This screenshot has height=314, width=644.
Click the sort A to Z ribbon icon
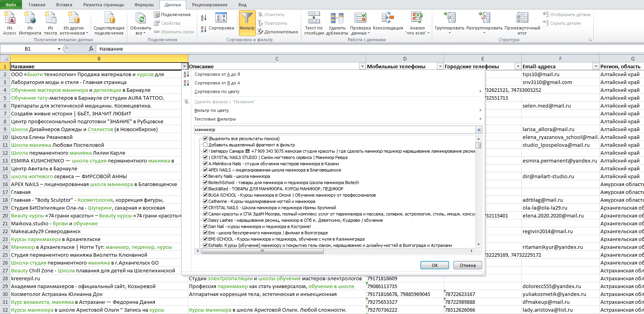click(x=204, y=18)
